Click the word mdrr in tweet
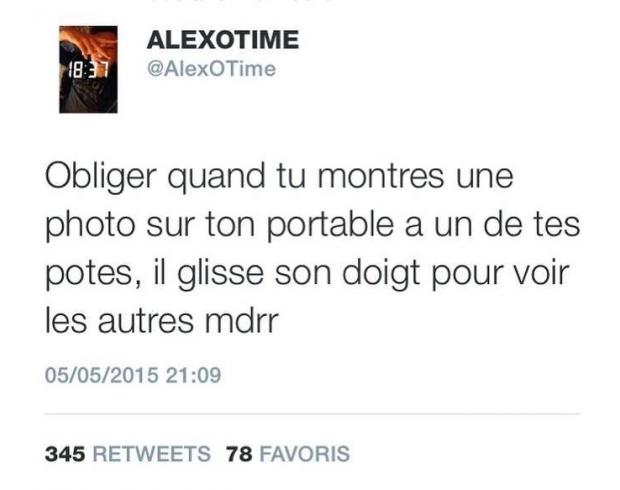 (242, 321)
